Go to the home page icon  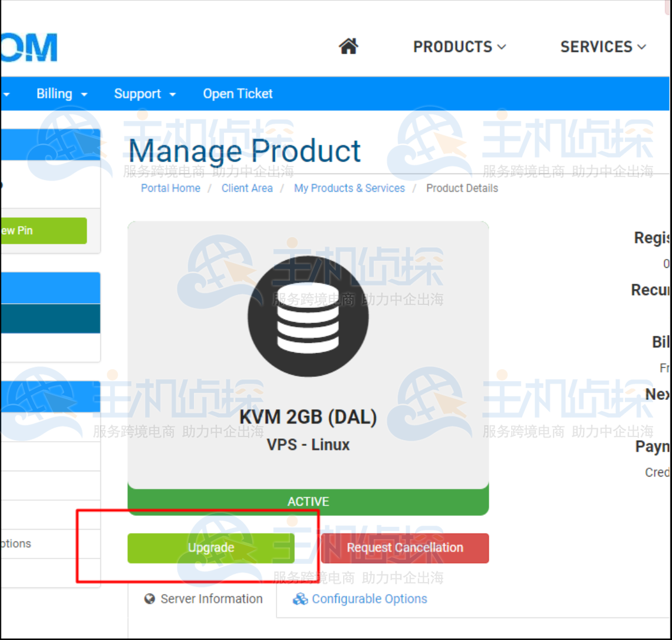348,47
